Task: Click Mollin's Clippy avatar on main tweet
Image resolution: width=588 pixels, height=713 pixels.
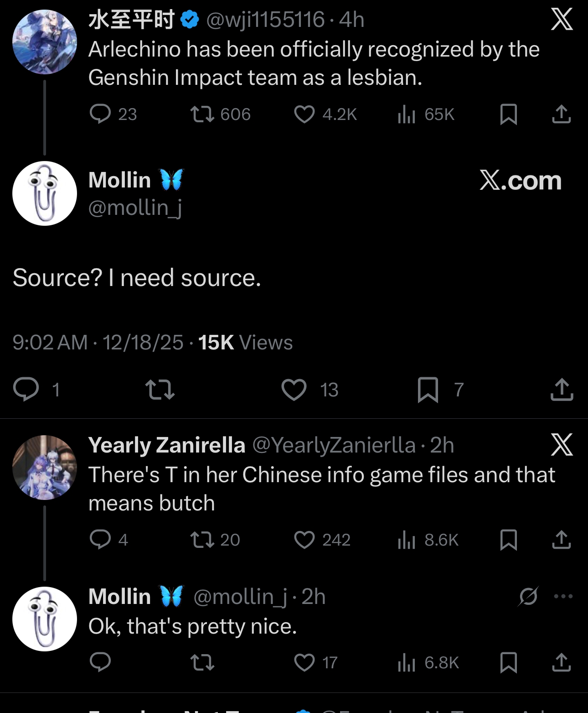Action: coord(45,193)
